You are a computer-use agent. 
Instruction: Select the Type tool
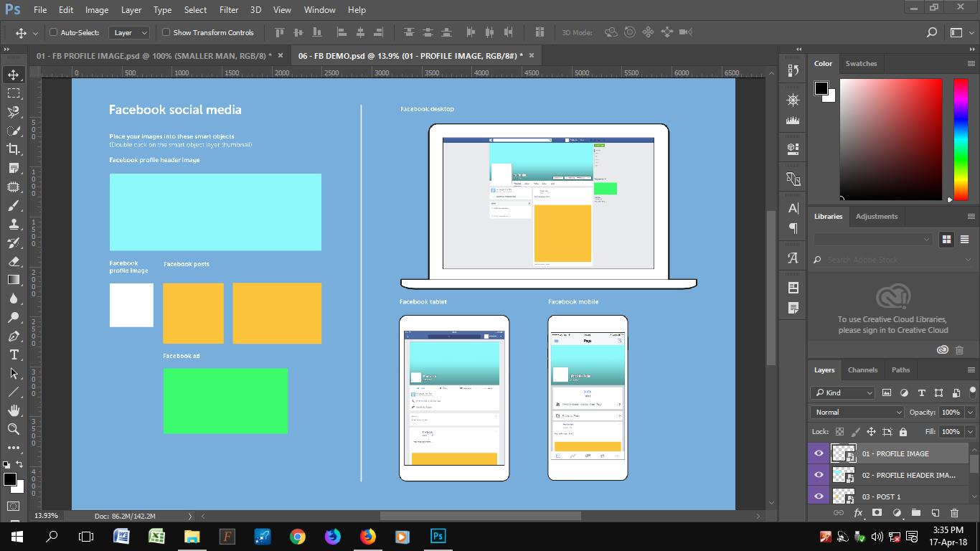coord(14,355)
